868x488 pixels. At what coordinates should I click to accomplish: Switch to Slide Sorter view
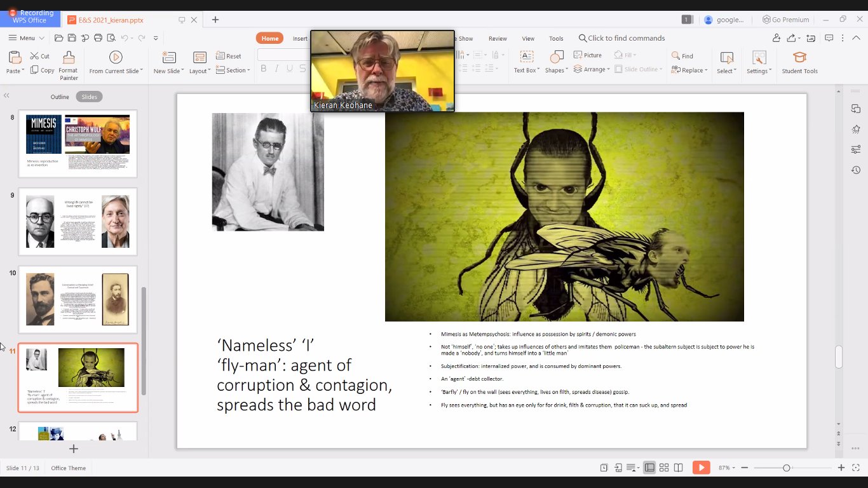coord(664,468)
